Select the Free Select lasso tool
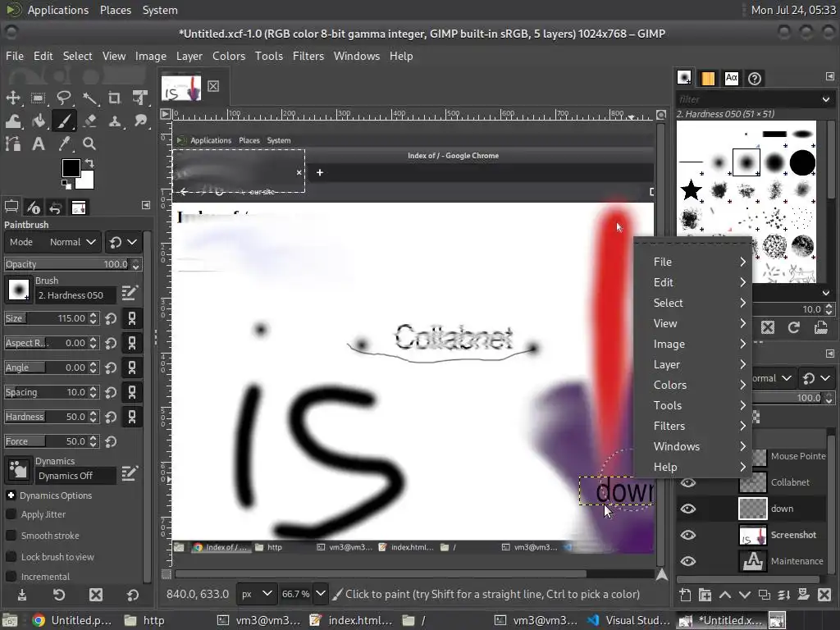Viewport: 840px width, 630px height. point(64,98)
